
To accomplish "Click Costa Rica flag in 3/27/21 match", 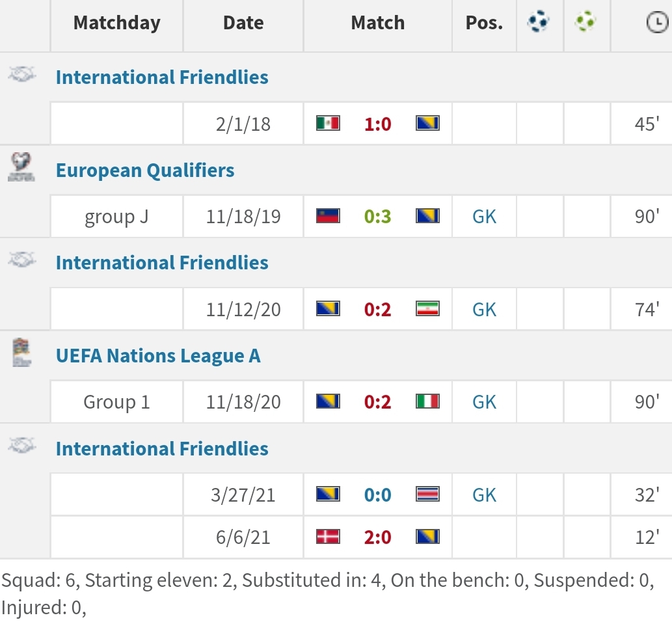I will point(427,494).
